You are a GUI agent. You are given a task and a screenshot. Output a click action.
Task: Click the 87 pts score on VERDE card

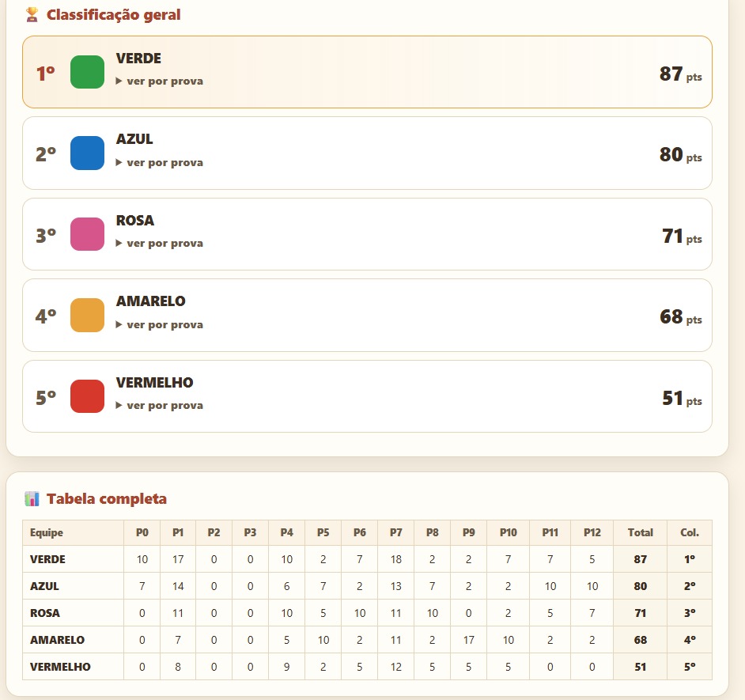click(680, 74)
